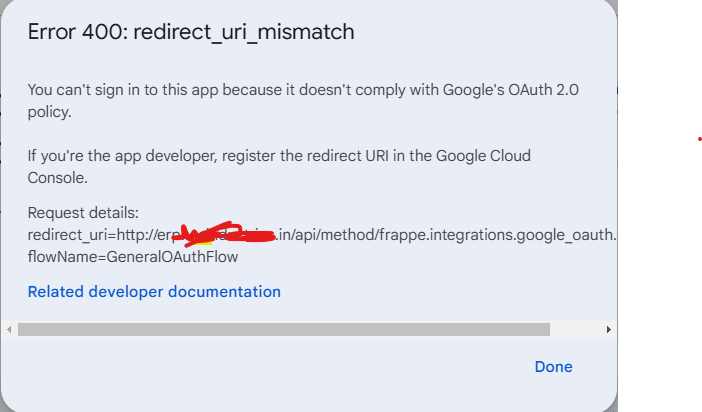Click the Done button

pos(553,367)
